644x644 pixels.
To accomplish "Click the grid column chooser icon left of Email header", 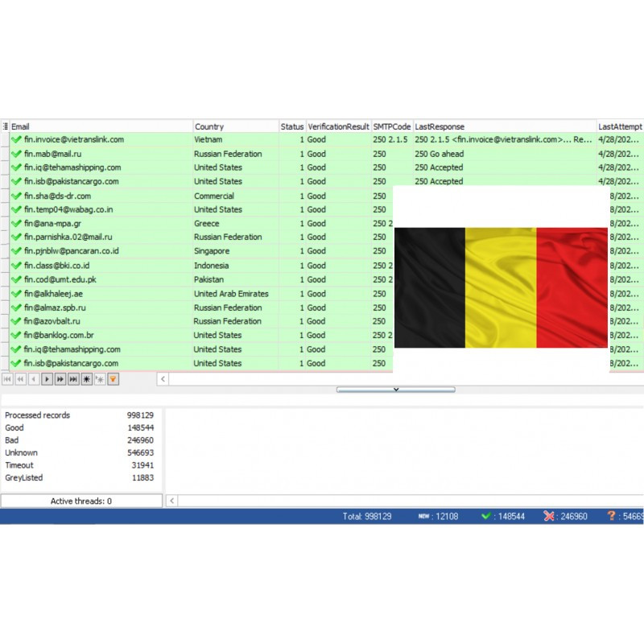I will tap(5, 126).
